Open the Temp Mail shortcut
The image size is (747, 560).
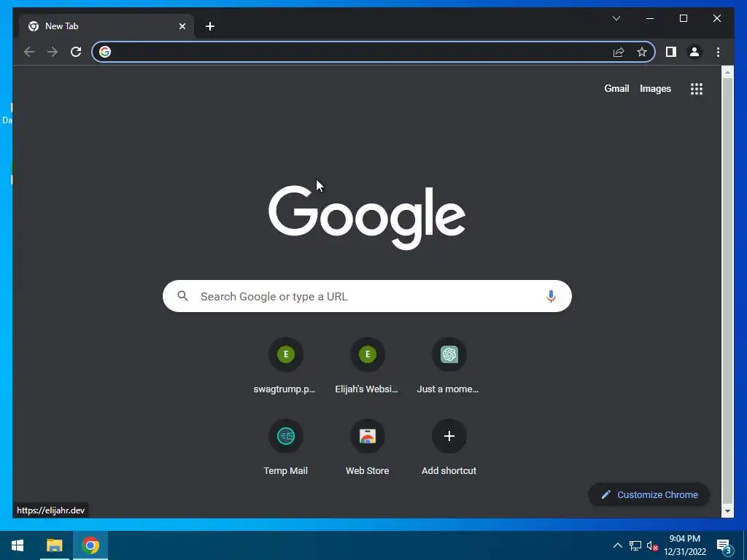point(285,448)
